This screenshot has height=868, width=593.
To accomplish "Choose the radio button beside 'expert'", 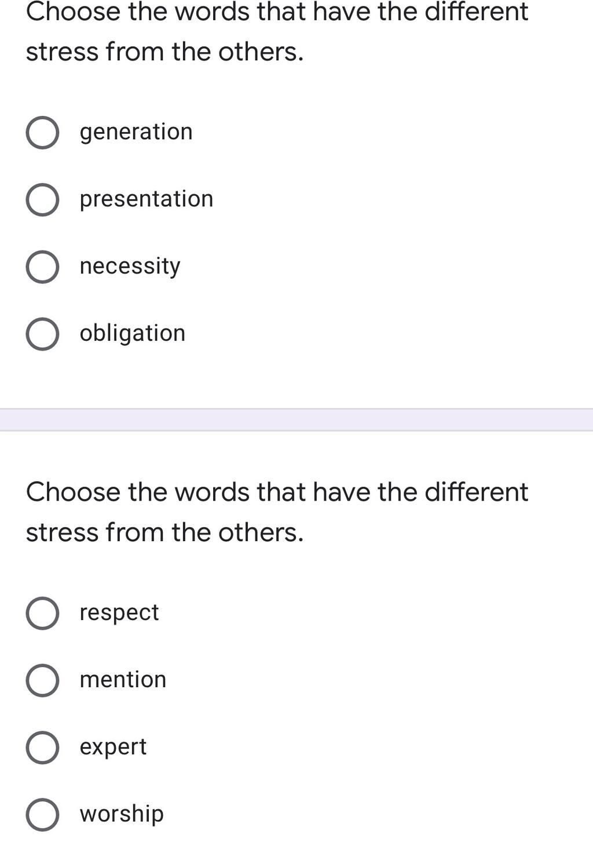I will 42,747.
